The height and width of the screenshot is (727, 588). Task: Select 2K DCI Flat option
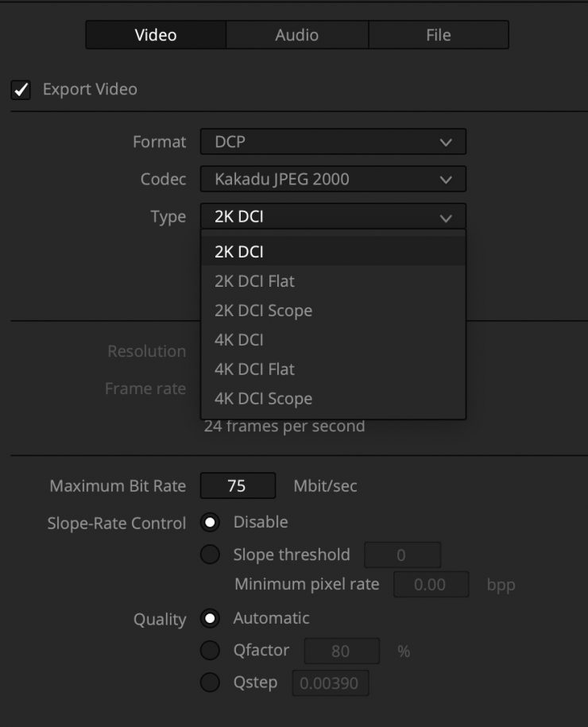tap(332, 281)
